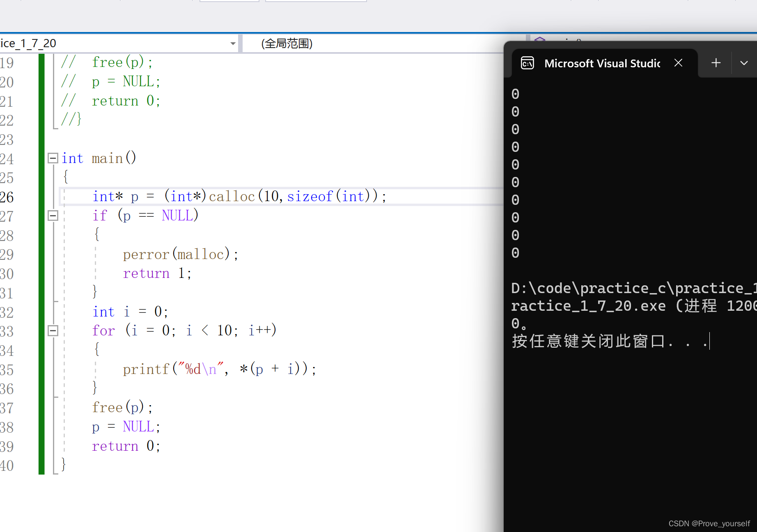Click the perror(malloc) statement
The height and width of the screenshot is (532, 757).
181,255
